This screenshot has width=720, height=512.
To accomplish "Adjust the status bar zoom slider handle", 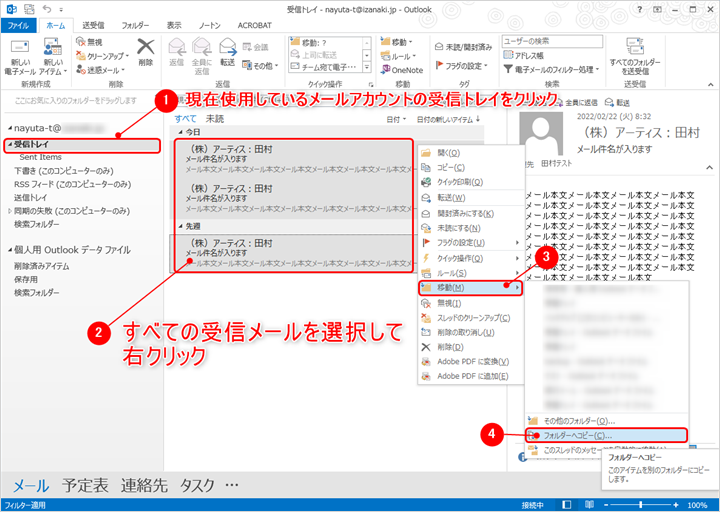I will coord(641,505).
